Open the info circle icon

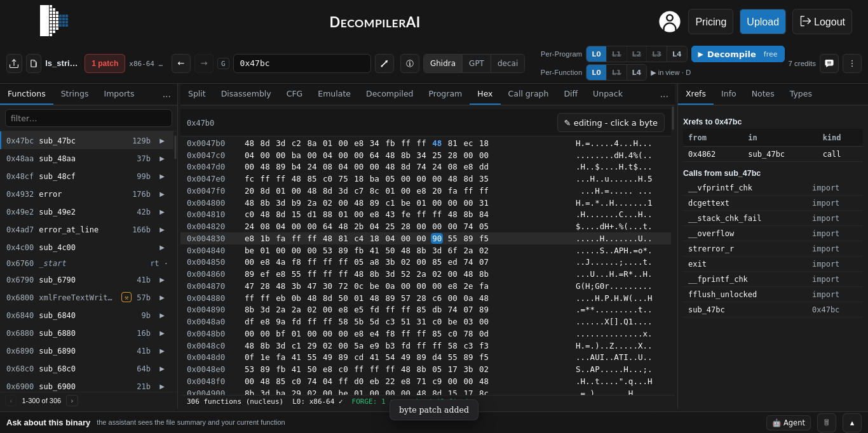pos(410,63)
